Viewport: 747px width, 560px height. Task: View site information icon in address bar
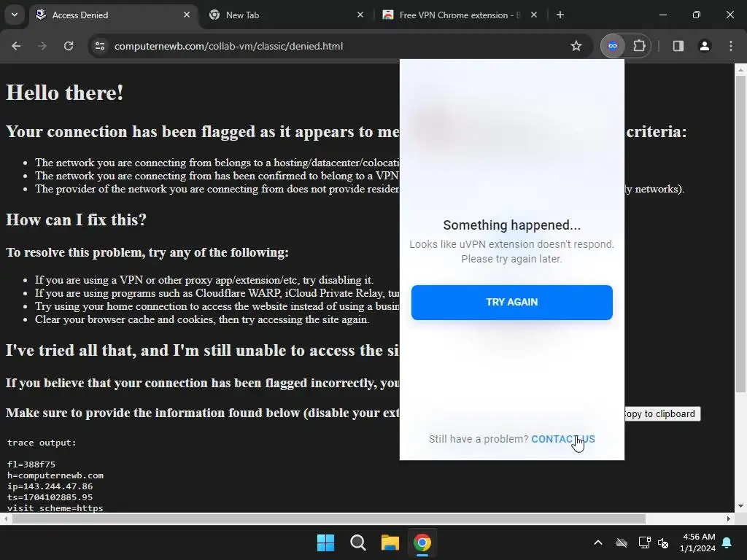pyautogui.click(x=100, y=46)
